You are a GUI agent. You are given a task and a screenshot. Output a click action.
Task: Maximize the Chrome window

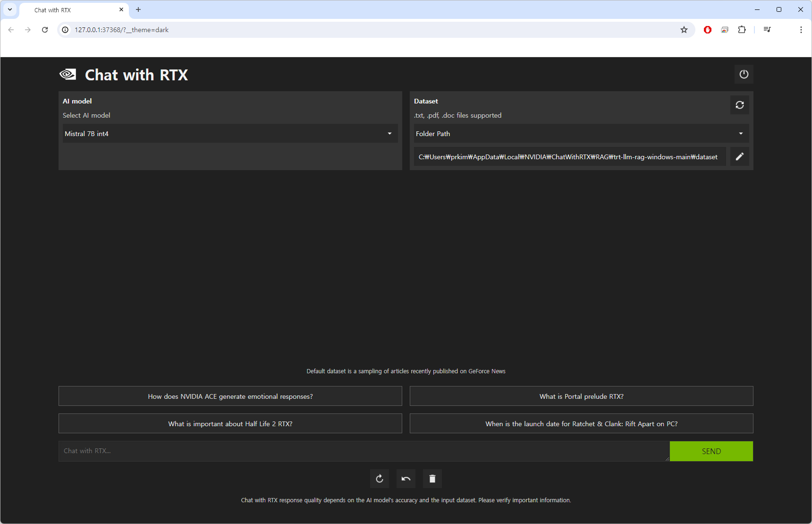tap(779, 9)
